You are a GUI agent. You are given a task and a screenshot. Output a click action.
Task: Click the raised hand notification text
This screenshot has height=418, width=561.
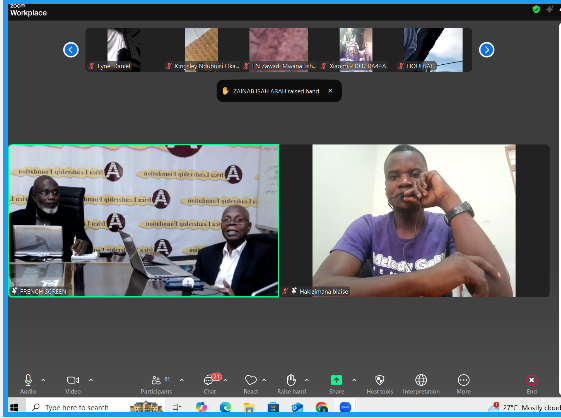point(275,91)
